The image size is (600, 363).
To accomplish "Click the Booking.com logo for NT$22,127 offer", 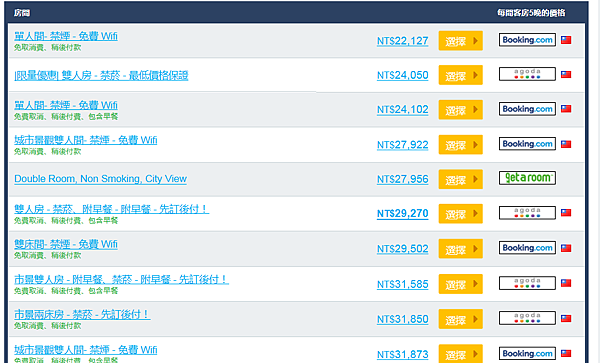I will [527, 40].
